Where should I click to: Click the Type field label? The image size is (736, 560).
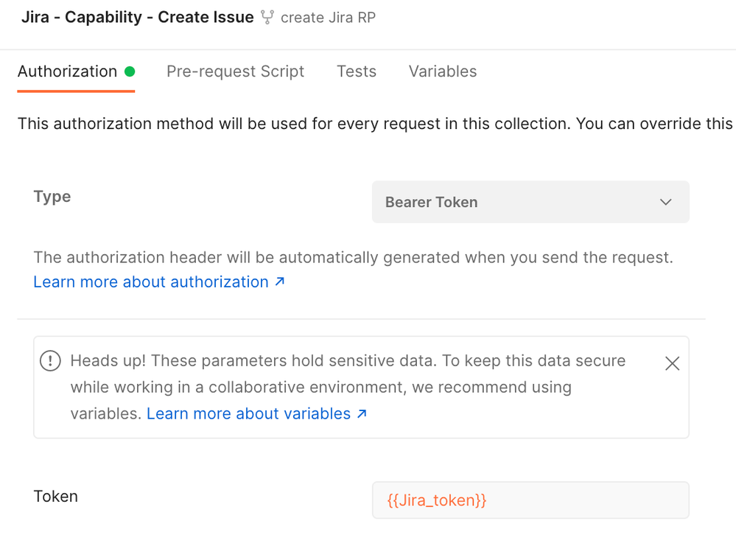[52, 197]
